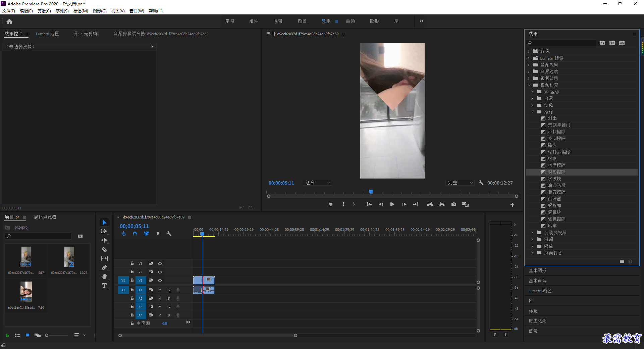Play the program monitor video
The image size is (644, 349).
(x=392, y=204)
